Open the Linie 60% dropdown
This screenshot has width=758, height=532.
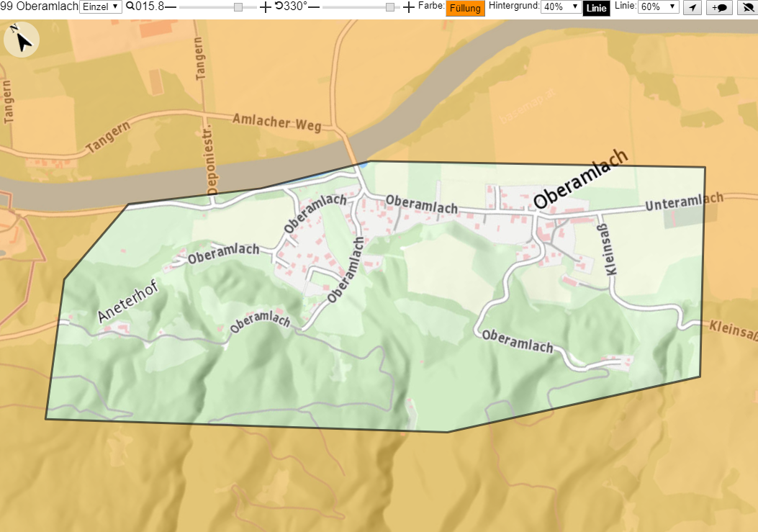click(659, 6)
